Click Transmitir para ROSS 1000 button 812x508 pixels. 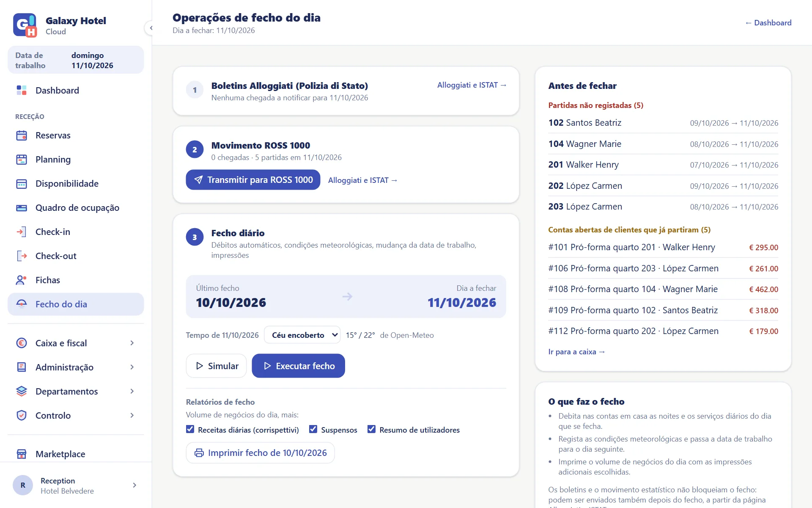point(253,180)
